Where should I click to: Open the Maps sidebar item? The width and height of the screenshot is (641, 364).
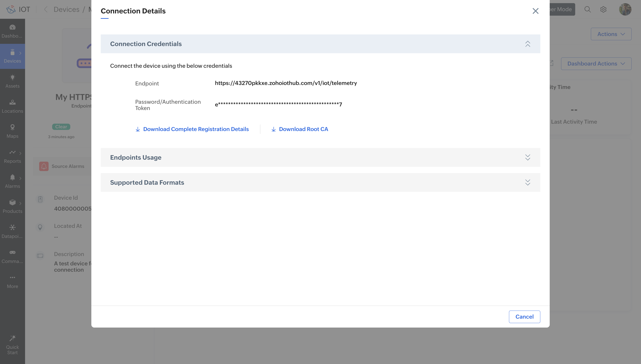tap(12, 131)
